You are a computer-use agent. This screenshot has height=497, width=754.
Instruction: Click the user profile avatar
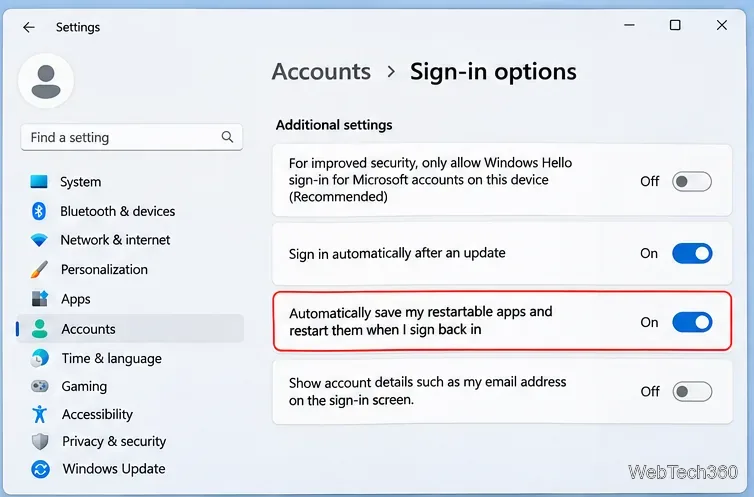[46, 81]
